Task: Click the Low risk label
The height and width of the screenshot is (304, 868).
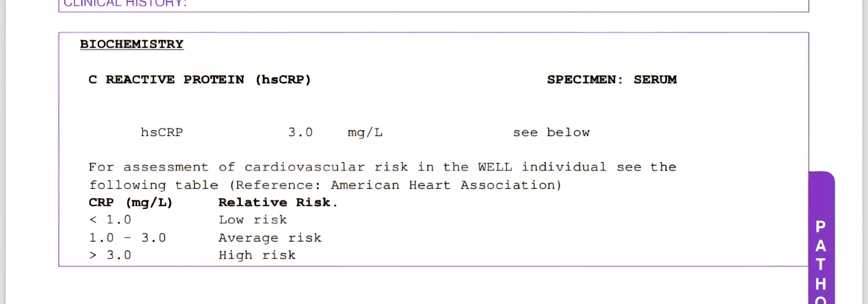Action: point(253,220)
